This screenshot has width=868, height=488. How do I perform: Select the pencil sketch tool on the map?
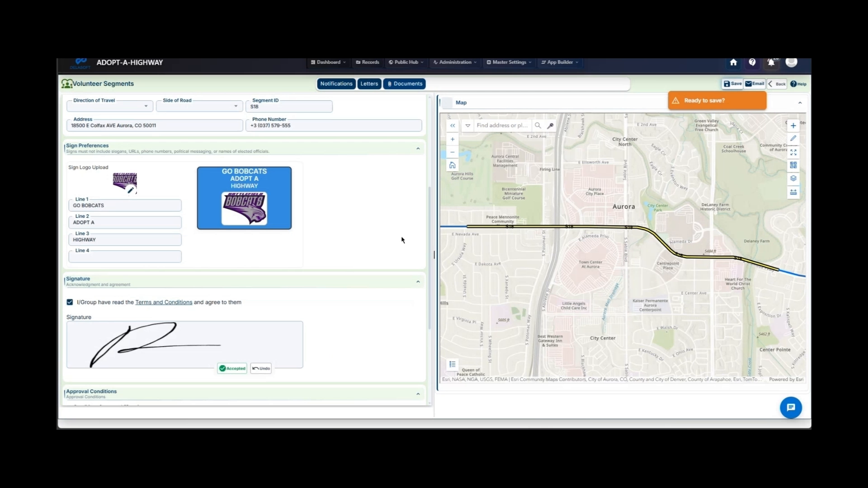[793, 138]
